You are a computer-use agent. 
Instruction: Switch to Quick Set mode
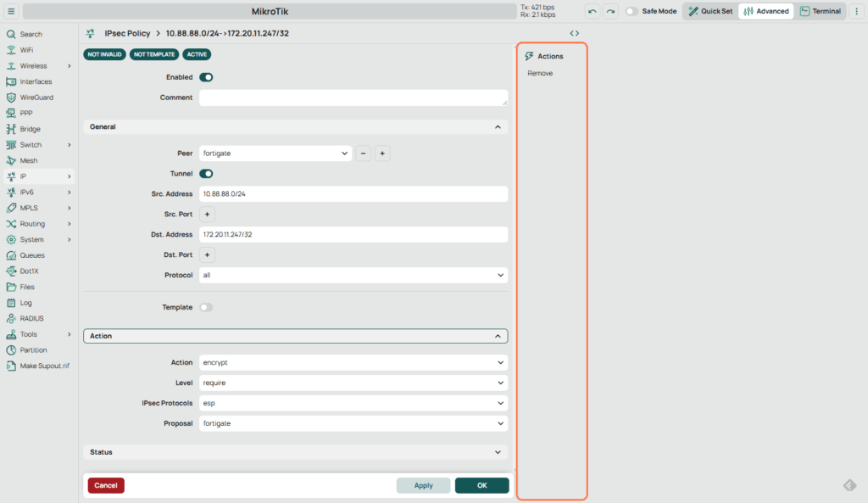(x=711, y=11)
